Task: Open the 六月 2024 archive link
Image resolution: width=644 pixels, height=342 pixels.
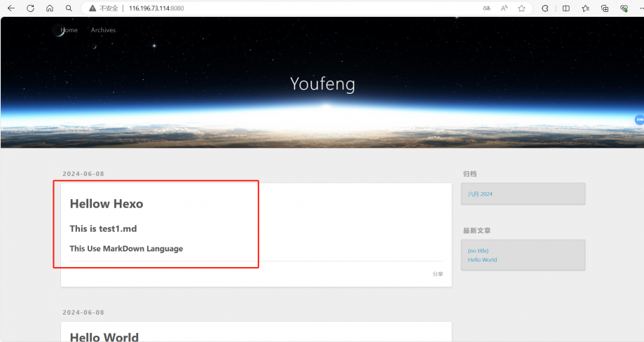Action: click(481, 194)
